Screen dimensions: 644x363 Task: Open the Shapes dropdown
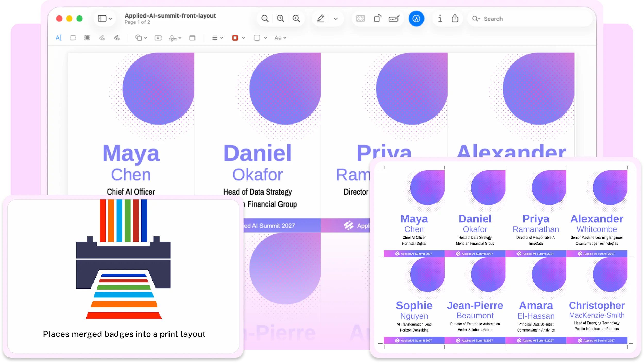(x=141, y=38)
